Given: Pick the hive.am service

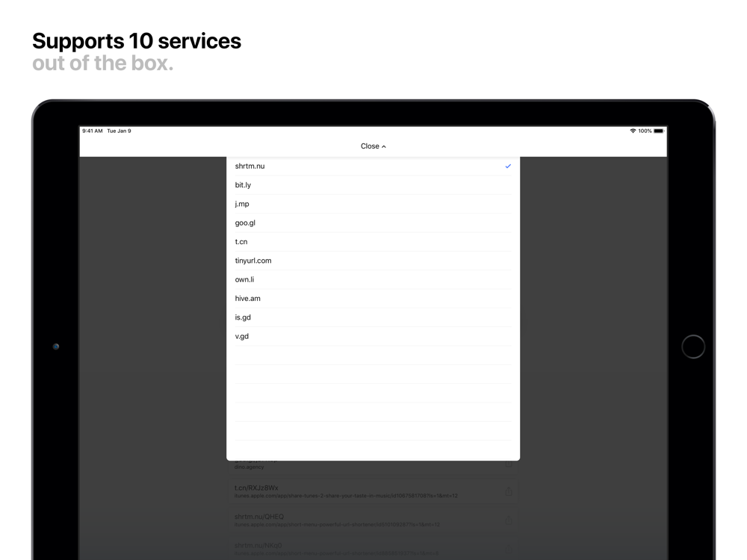Looking at the screenshot, I should [x=373, y=299].
